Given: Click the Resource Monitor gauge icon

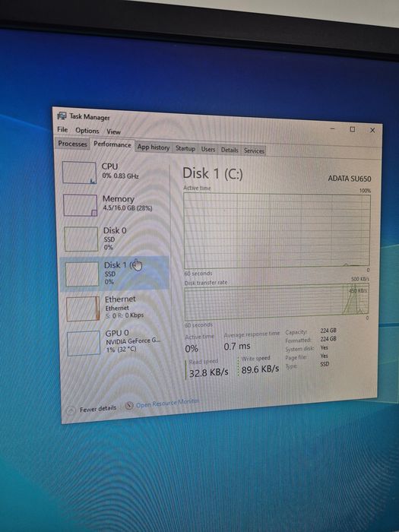Looking at the screenshot, I should tap(129, 405).
